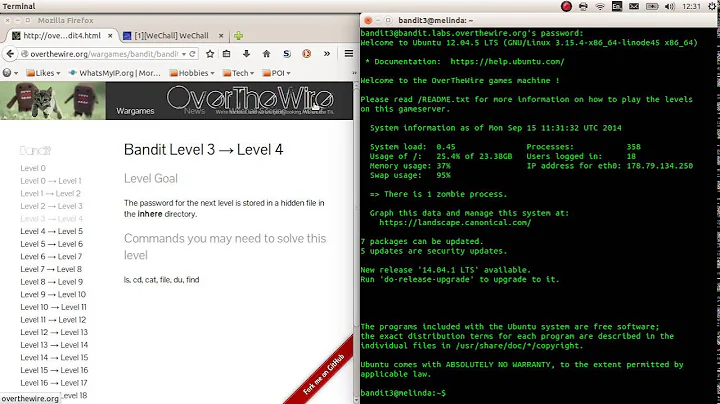Click the address bar URL field
720x404 pixels.
[x=103, y=54]
